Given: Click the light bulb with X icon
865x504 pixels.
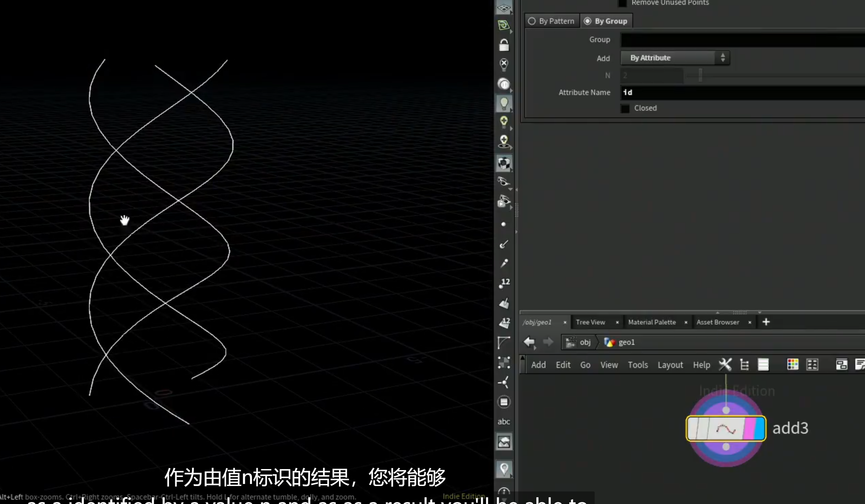Looking at the screenshot, I should [504, 64].
